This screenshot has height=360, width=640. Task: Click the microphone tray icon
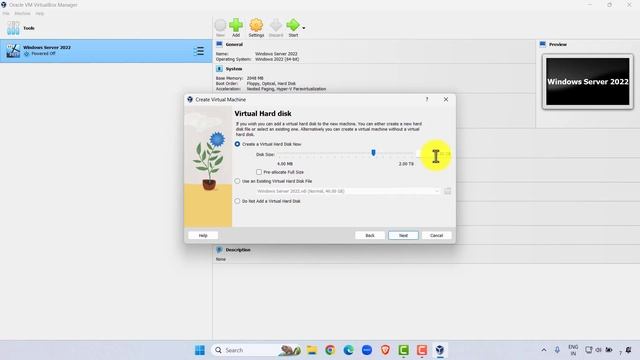[557, 350]
